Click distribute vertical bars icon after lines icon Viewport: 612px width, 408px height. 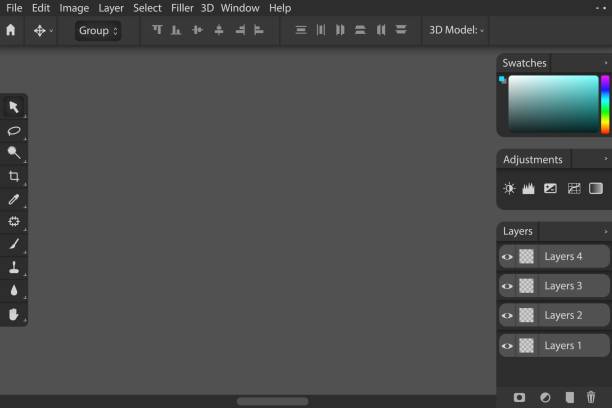(x=321, y=30)
